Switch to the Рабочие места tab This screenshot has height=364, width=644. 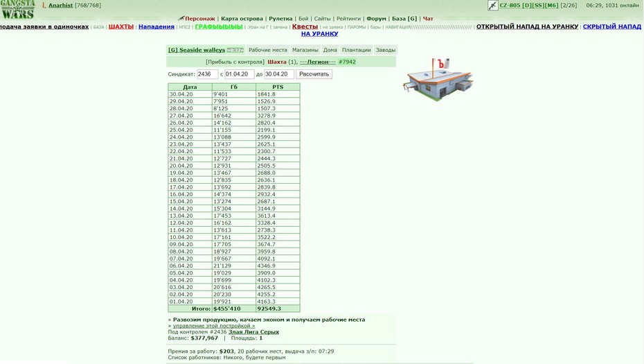coord(268,50)
